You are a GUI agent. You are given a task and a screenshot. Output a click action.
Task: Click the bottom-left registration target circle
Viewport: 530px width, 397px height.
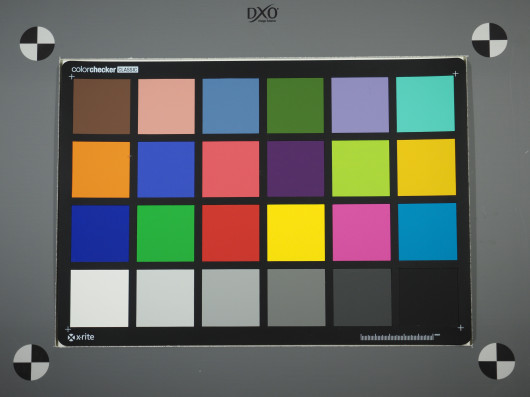point(31,362)
